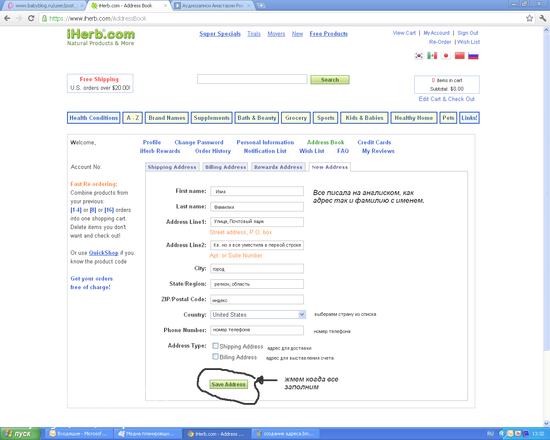Bookmark page with star icon
The image size is (550, 440).
tap(529, 18)
